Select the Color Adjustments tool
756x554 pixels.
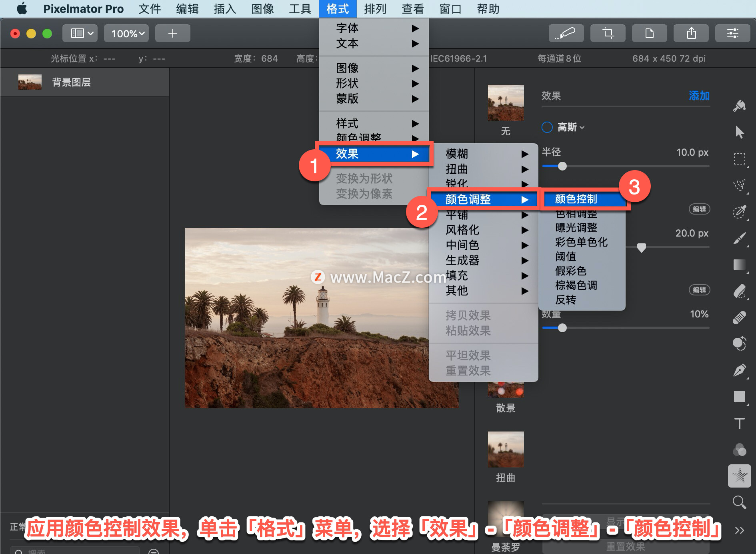pos(739,343)
